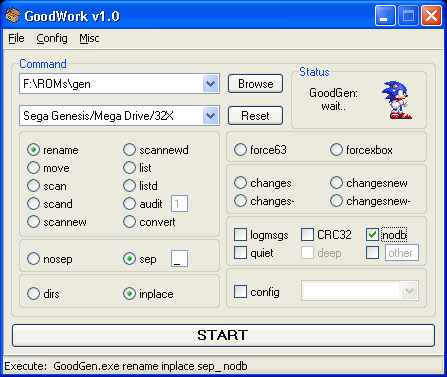Uncheck the nodb checkbox
447x377 pixels.
pos(372,235)
